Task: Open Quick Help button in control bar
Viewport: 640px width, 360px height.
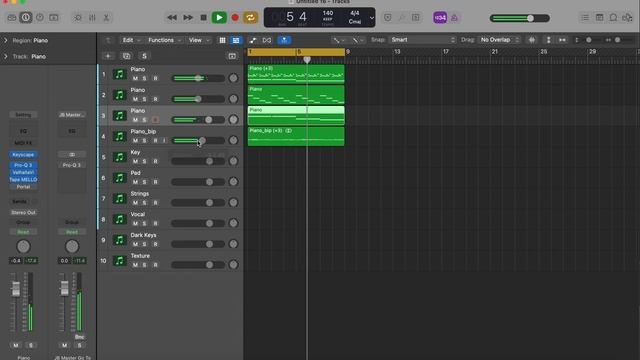Action: point(40,18)
